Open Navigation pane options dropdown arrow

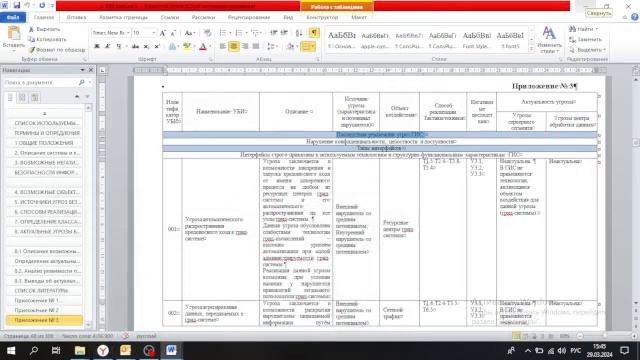[82, 70]
